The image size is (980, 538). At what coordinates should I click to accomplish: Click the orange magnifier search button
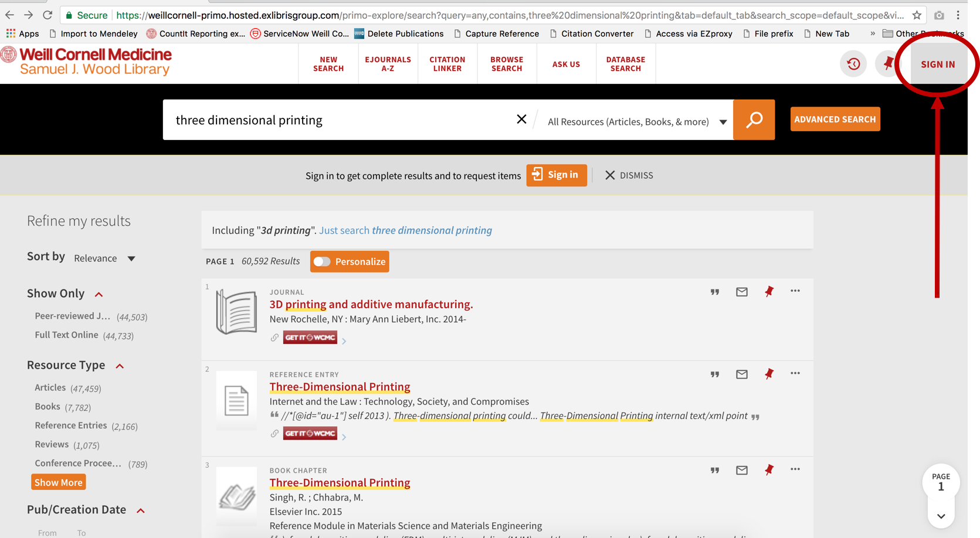click(754, 120)
